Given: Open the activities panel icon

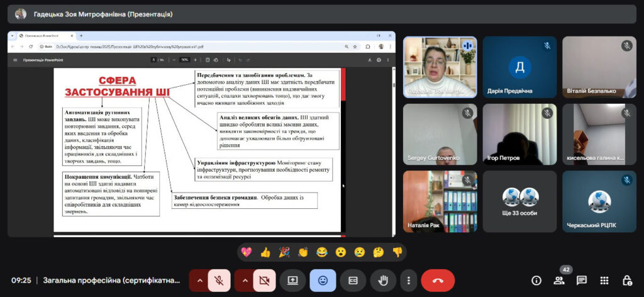Looking at the screenshot, I should (604, 281).
